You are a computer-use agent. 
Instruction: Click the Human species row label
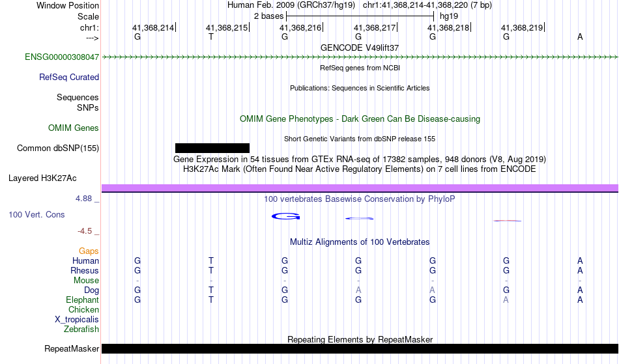85,260
